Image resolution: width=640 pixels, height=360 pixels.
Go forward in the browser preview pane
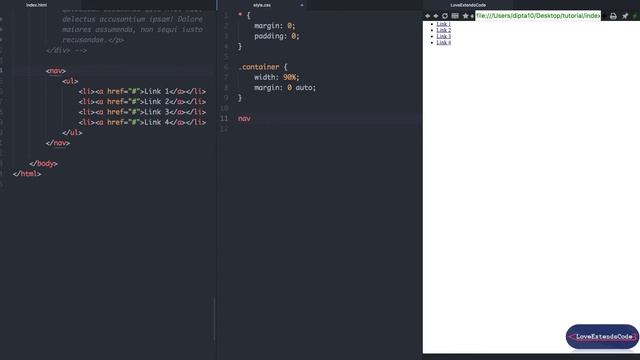[436, 16]
